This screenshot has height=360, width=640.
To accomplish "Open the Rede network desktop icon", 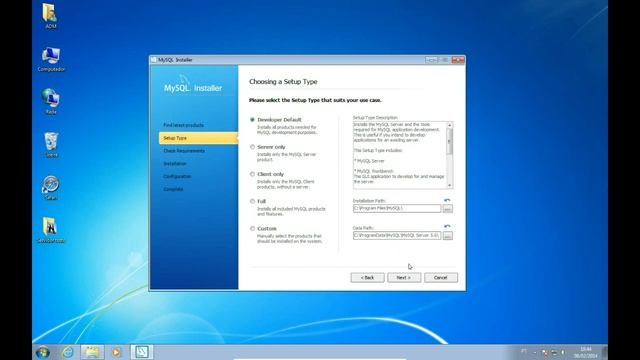I will click(51, 101).
